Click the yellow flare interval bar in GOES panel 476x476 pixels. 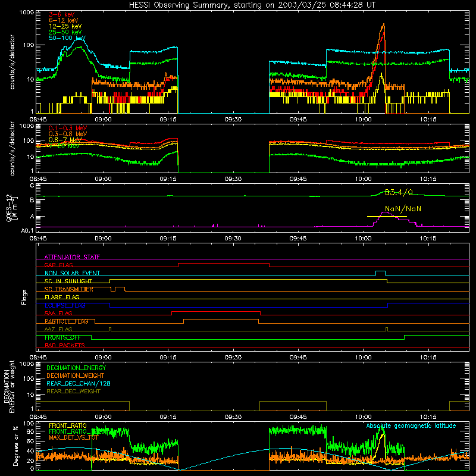(387, 217)
